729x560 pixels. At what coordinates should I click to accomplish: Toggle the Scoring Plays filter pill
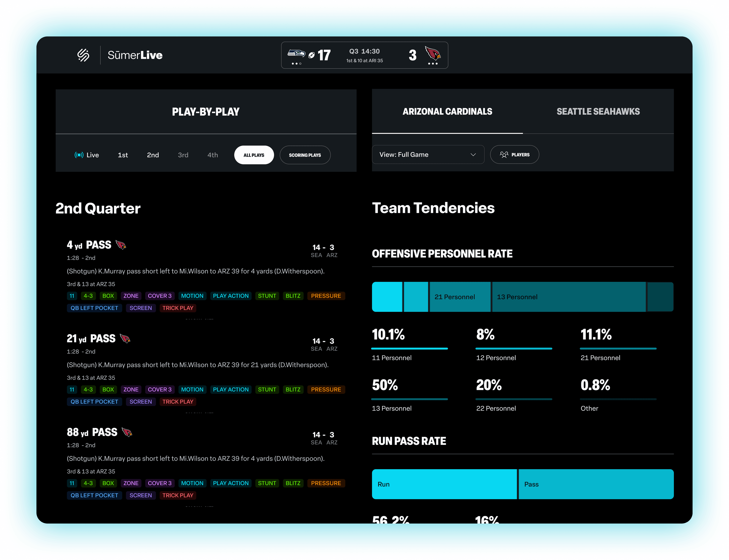(305, 155)
